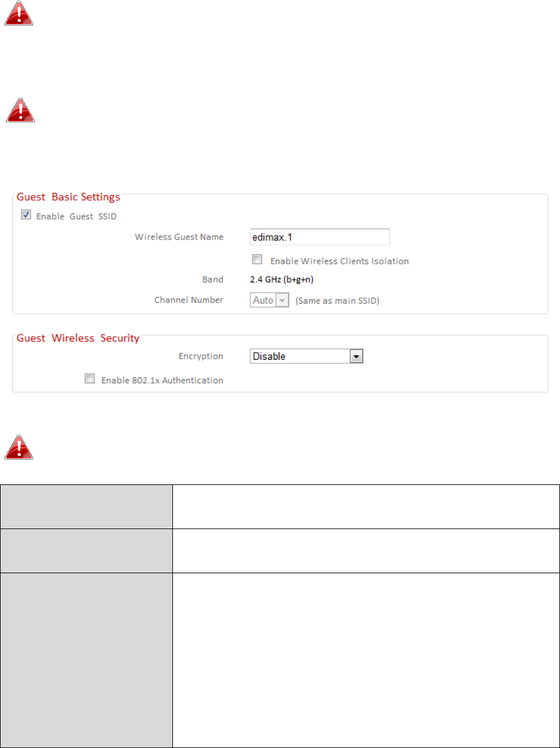Enable 802.1x Authentication checkbox

coord(90,379)
